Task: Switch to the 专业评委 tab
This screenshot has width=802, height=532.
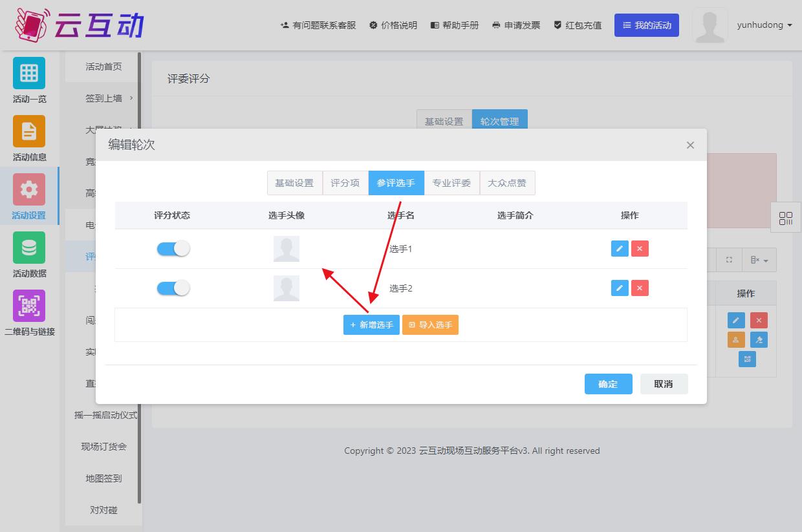Action: tap(451, 183)
